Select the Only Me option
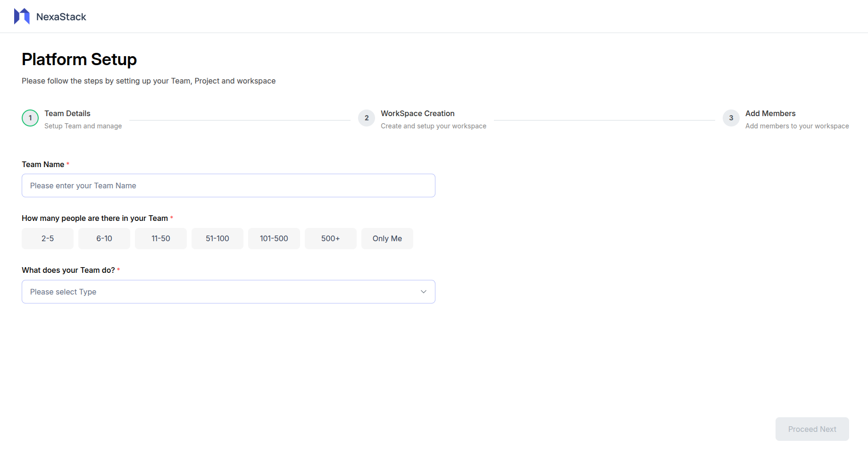 click(x=387, y=238)
